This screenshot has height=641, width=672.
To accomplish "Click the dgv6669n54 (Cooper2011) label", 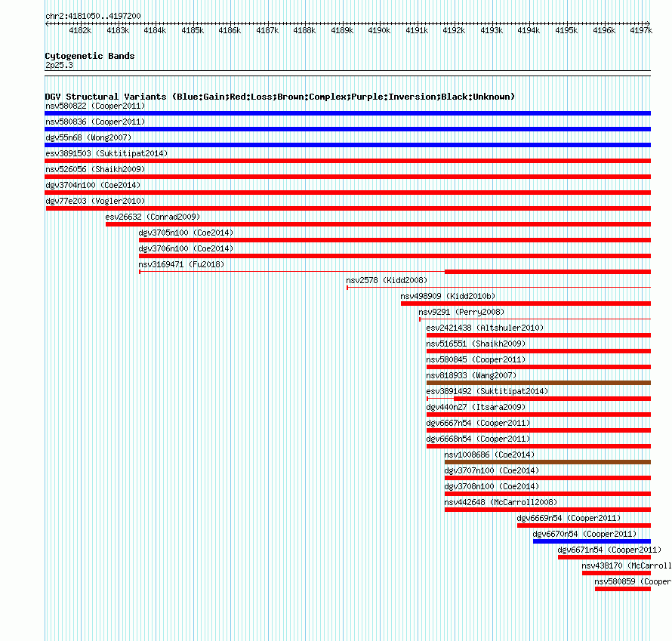I will 569,518.
